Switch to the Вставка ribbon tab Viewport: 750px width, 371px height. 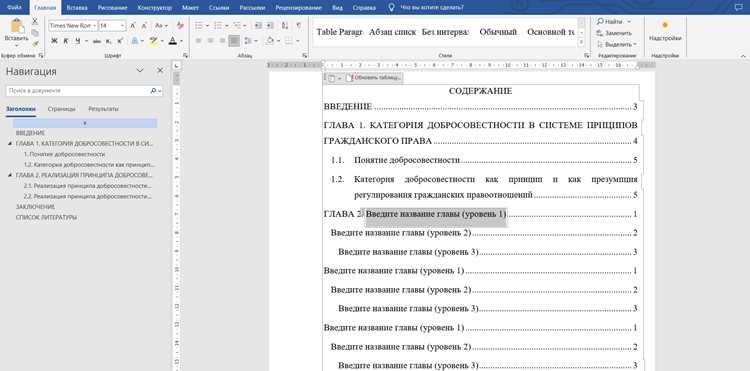click(77, 8)
